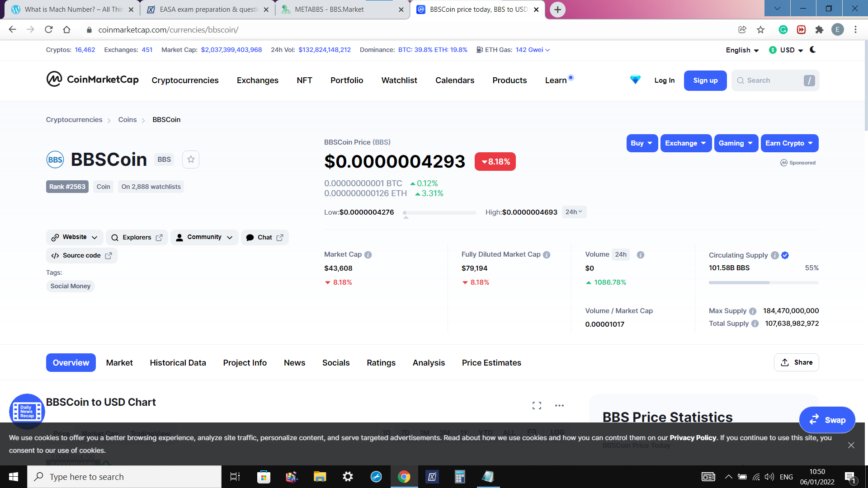Viewport: 868px width, 488px height.
Task: Open the Socials tab
Action: click(x=336, y=363)
